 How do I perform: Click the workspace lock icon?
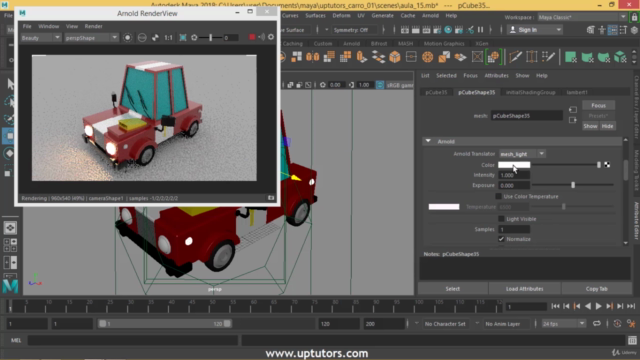[x=634, y=17]
